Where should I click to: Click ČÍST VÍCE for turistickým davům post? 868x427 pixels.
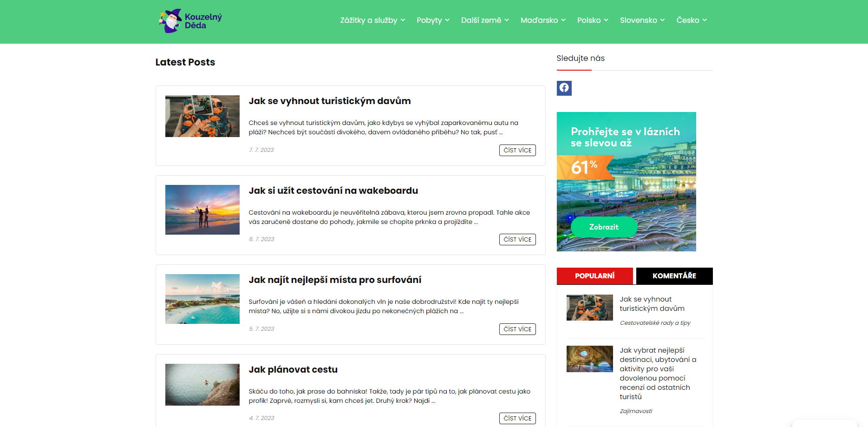pyautogui.click(x=517, y=150)
